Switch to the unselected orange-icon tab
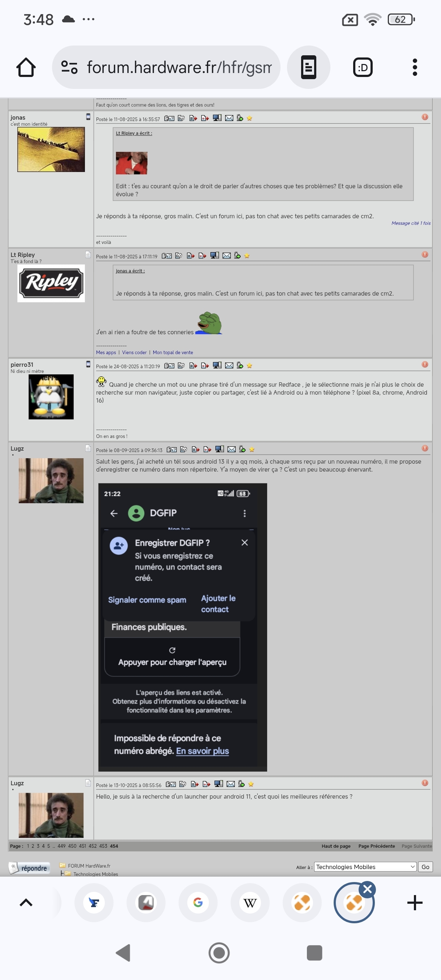This screenshot has height=980, width=441. point(302,902)
